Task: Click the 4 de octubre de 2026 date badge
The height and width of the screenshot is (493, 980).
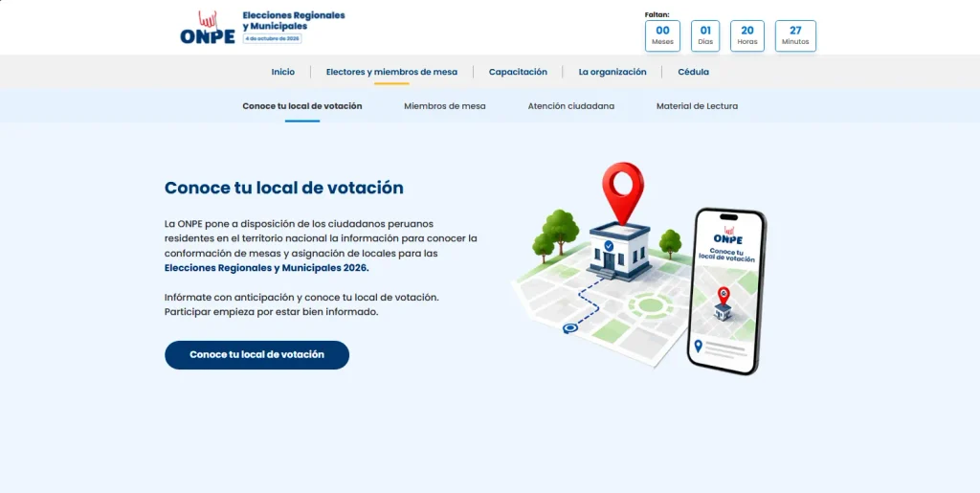Action: [273, 38]
